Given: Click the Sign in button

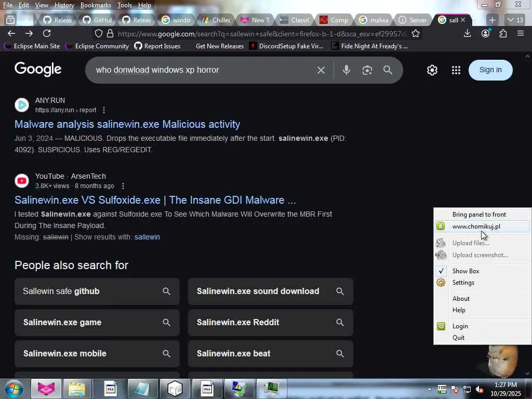Looking at the screenshot, I should [x=490, y=70].
